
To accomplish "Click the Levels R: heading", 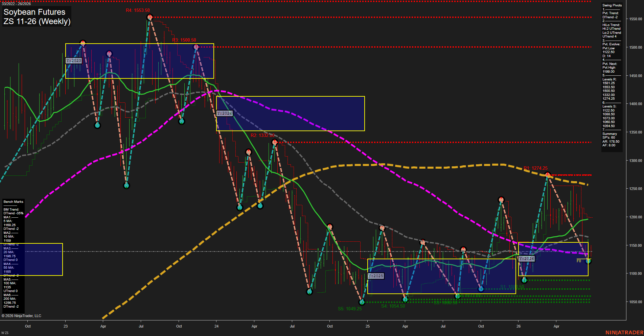I will tap(609, 79).
